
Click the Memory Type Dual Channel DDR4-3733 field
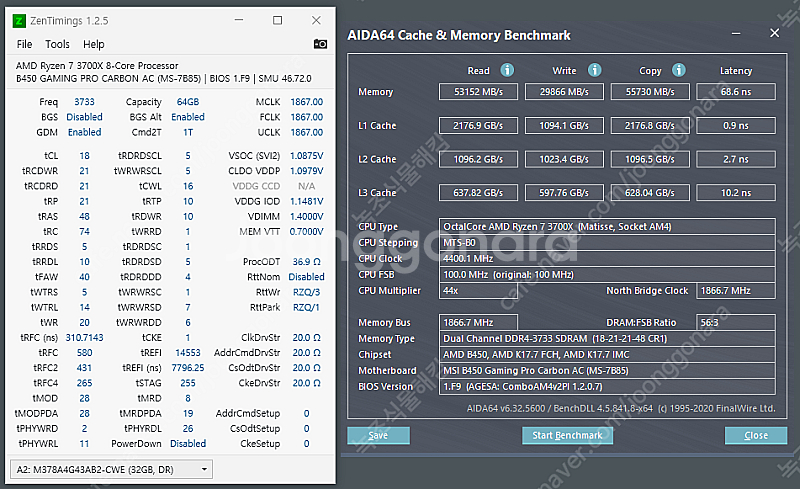[607, 338]
